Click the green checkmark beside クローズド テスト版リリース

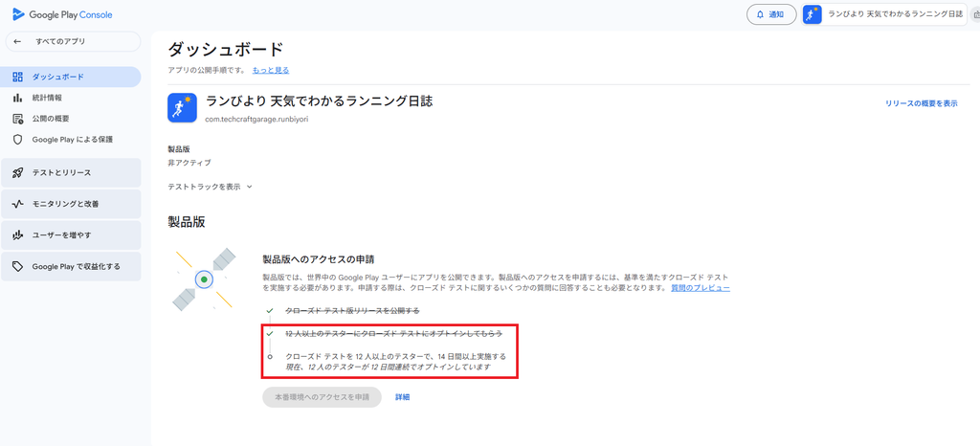(x=269, y=310)
